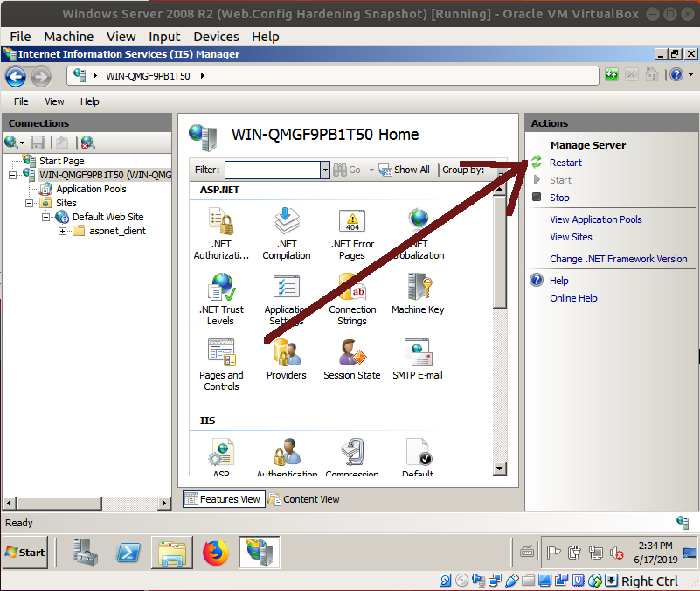The image size is (700, 591).
Task: Select Application Pools in the Connections tree
Action: coord(91,189)
